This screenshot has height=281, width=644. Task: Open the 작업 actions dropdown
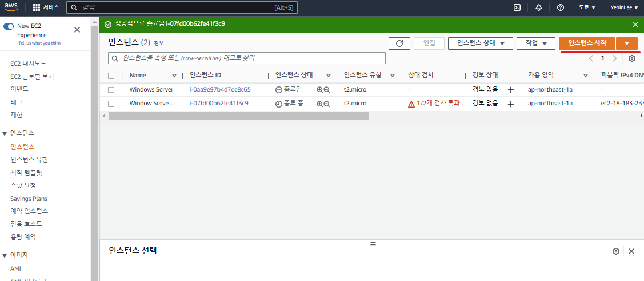536,43
